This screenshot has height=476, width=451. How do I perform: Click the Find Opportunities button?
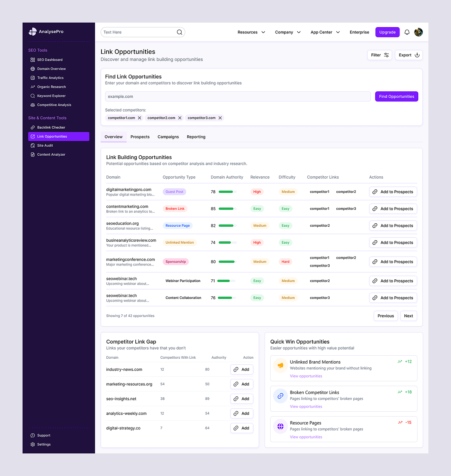397,97
